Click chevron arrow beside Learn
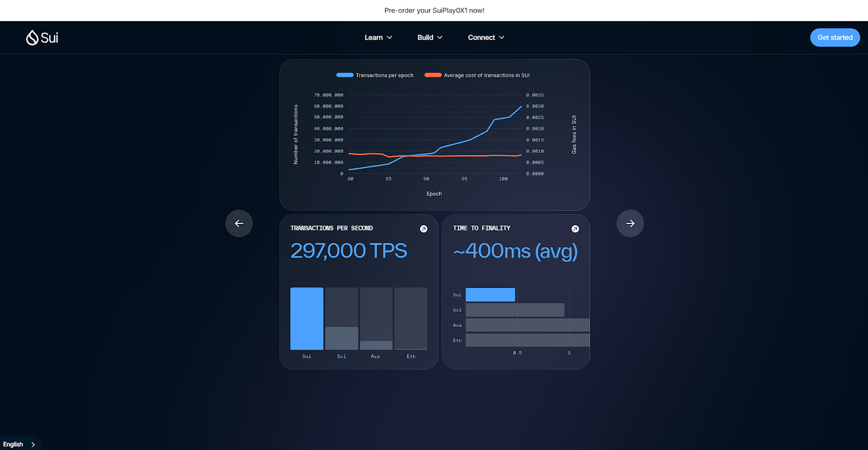868x450 pixels. point(389,37)
